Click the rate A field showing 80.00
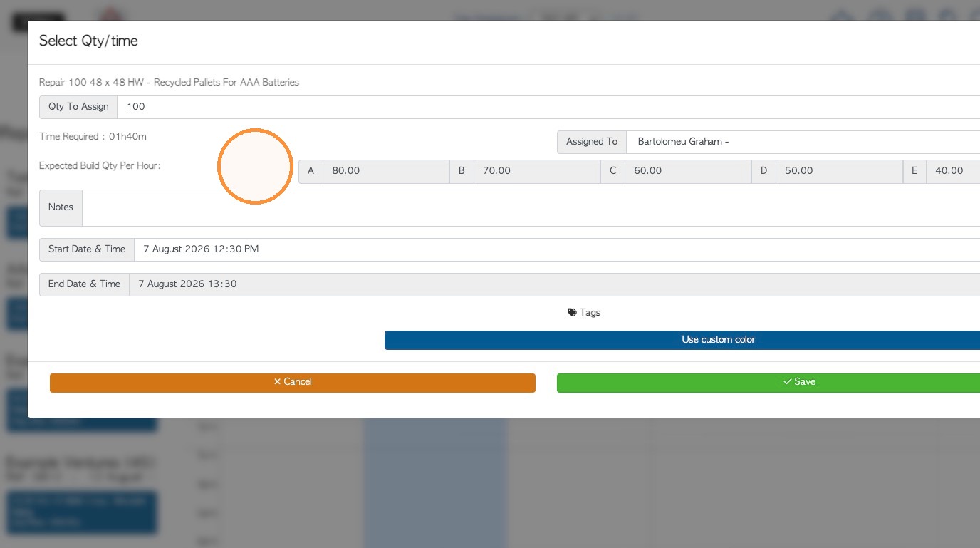 pos(385,171)
